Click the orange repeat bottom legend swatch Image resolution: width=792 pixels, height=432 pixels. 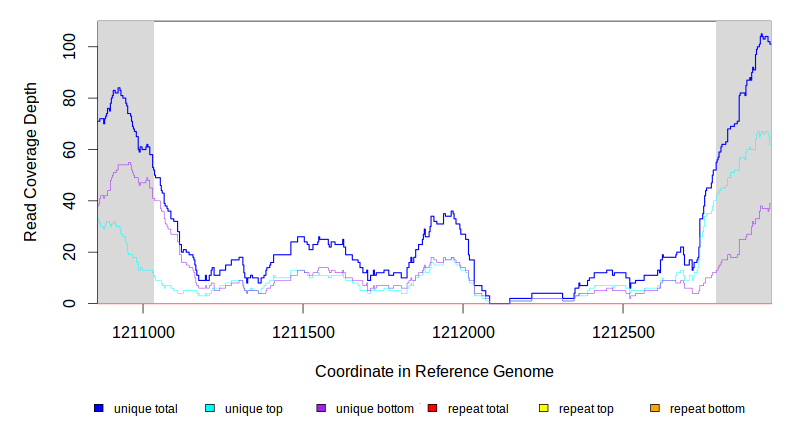click(x=655, y=409)
